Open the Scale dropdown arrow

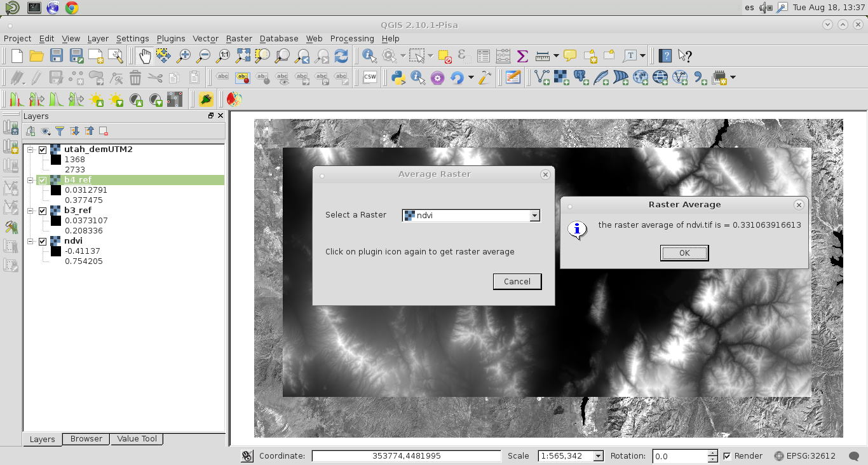598,456
